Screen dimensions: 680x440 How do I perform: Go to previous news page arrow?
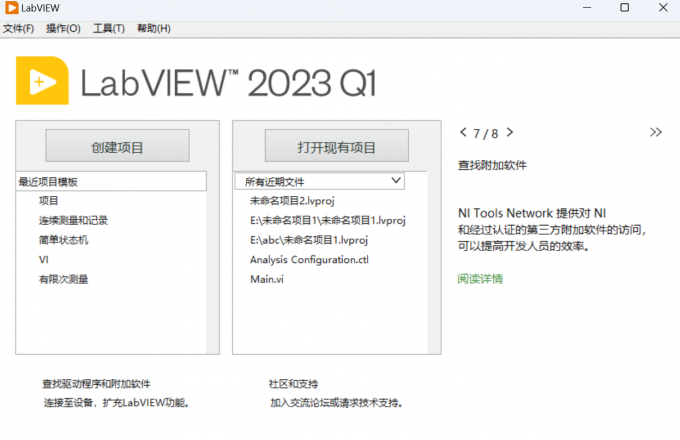click(x=463, y=132)
